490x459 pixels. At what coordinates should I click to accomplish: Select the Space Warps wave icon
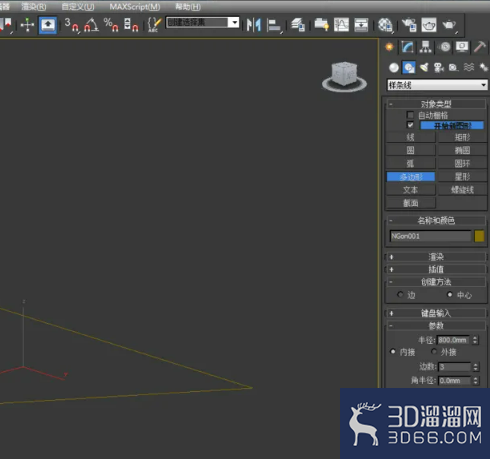(x=469, y=68)
